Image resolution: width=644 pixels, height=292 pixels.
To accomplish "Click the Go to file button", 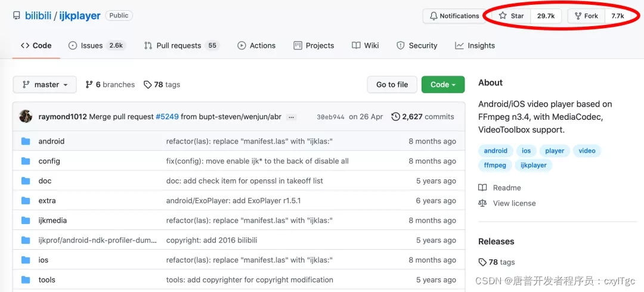I will [392, 85].
